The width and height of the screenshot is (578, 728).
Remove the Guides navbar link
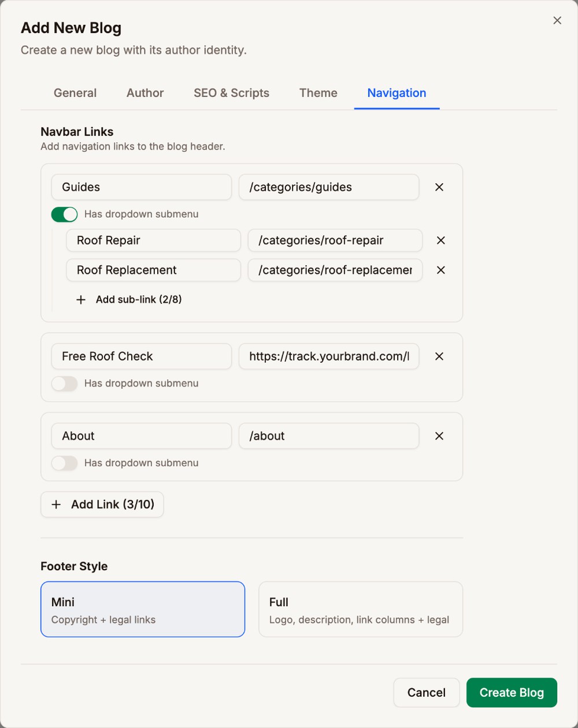pos(439,187)
